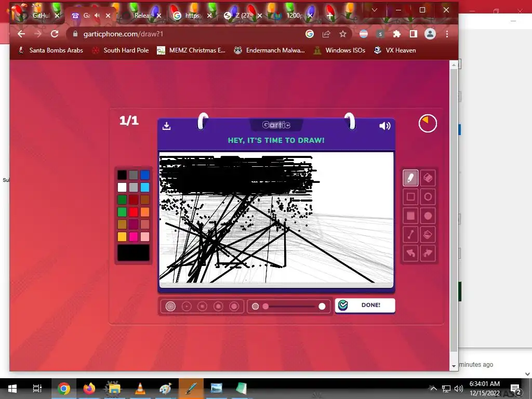Image resolution: width=532 pixels, height=399 pixels.
Task: Add a new browser tab
Action: pos(330,15)
